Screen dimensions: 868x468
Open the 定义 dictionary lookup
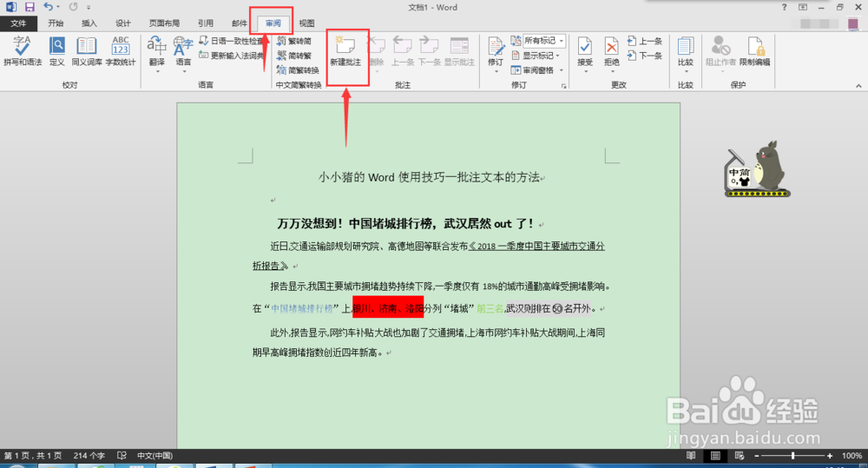(x=57, y=51)
